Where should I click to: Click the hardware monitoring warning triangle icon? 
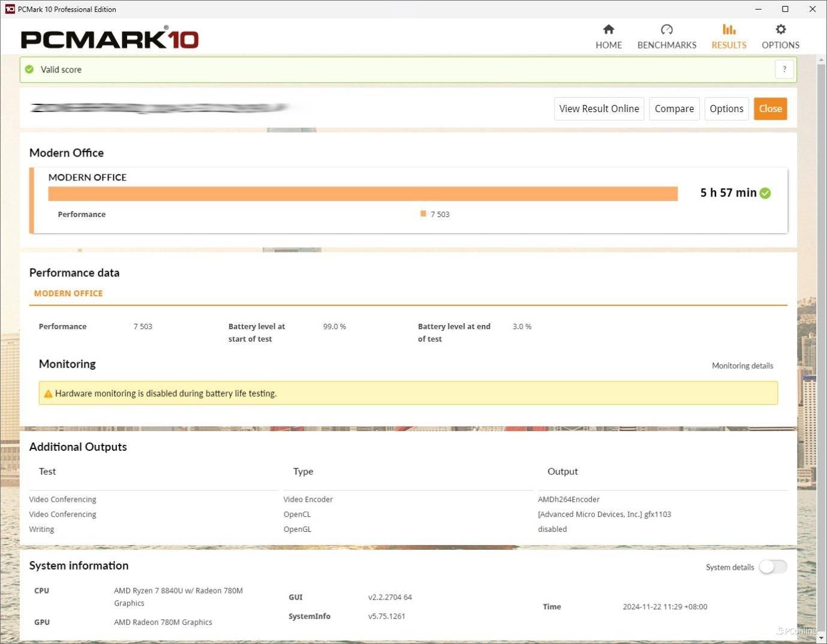pyautogui.click(x=48, y=394)
